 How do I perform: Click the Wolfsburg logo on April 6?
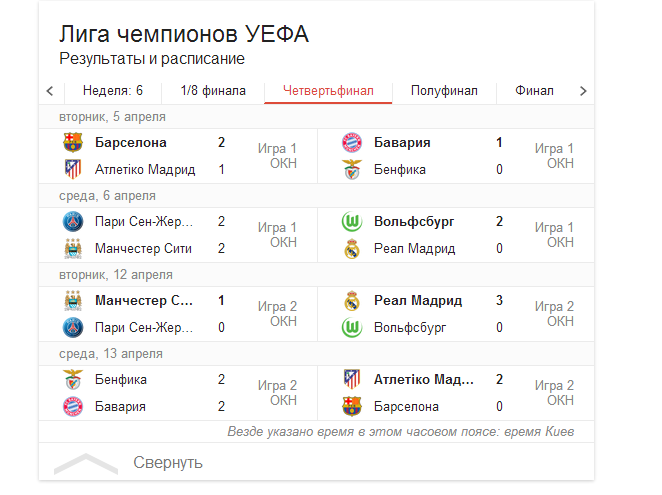tap(352, 221)
